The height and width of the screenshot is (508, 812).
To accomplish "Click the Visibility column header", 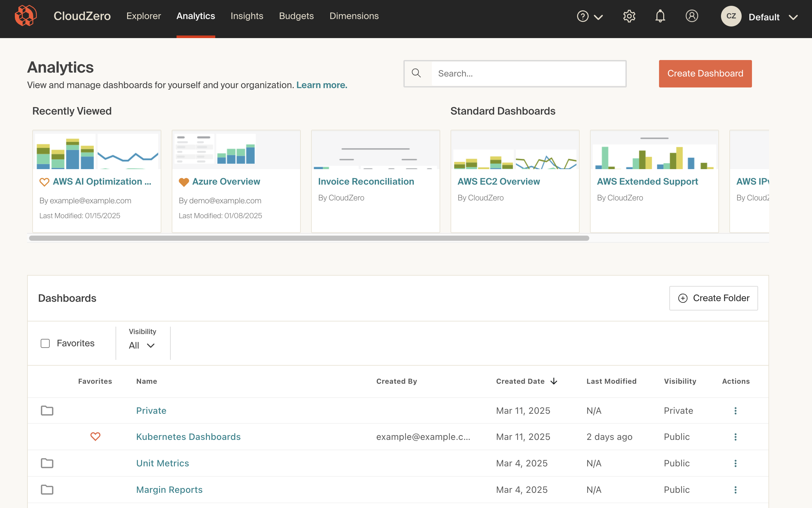I will tap(680, 381).
